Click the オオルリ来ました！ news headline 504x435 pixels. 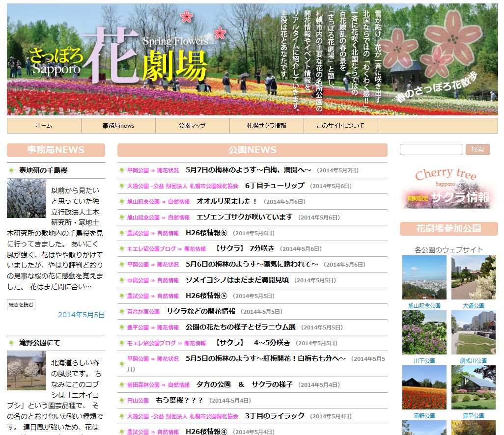[x=226, y=201]
